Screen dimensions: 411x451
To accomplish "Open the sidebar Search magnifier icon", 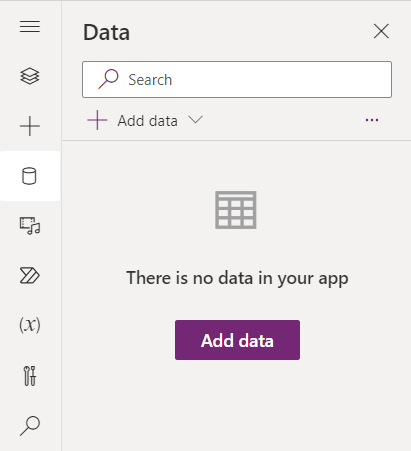I will click(x=30, y=426).
